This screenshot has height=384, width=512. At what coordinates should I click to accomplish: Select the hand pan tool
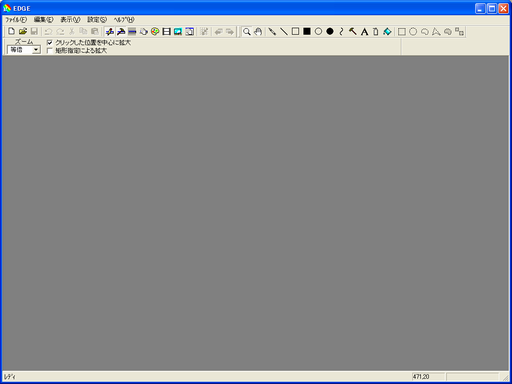(258, 32)
